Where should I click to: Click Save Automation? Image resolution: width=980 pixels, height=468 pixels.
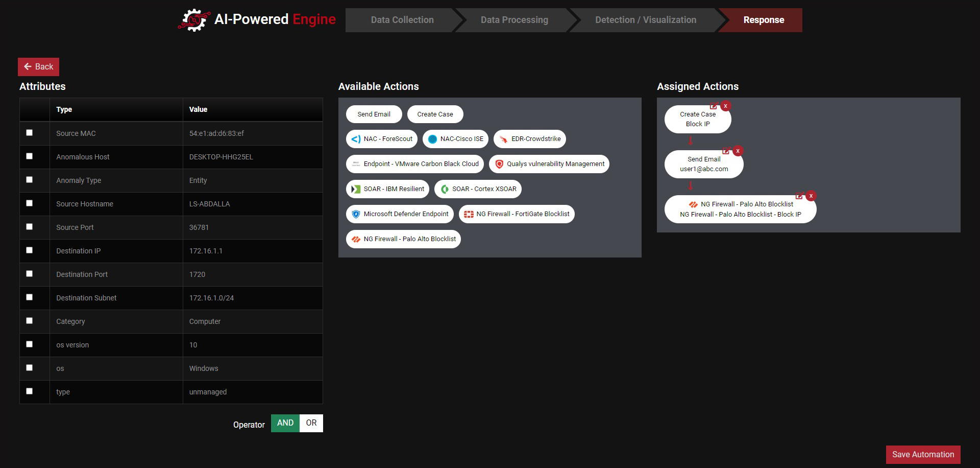coord(923,455)
